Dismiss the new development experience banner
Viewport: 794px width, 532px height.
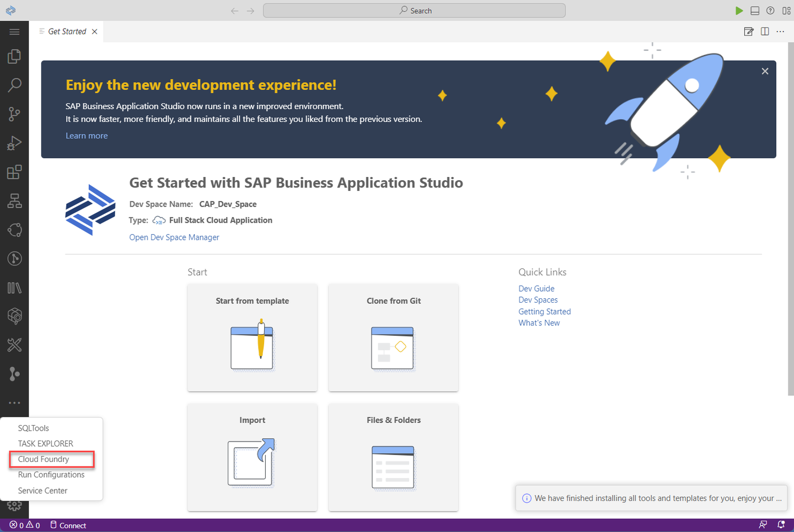click(x=765, y=71)
